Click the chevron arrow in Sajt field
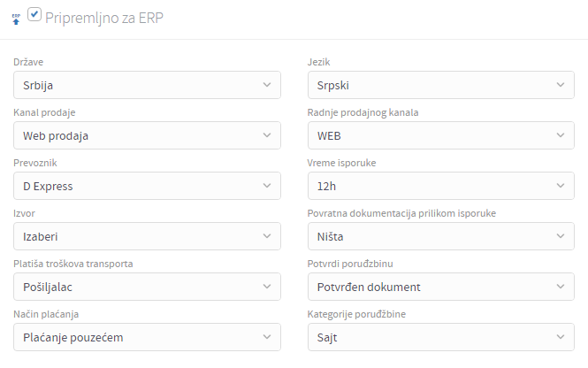This screenshot has width=588, height=368. 561,337
